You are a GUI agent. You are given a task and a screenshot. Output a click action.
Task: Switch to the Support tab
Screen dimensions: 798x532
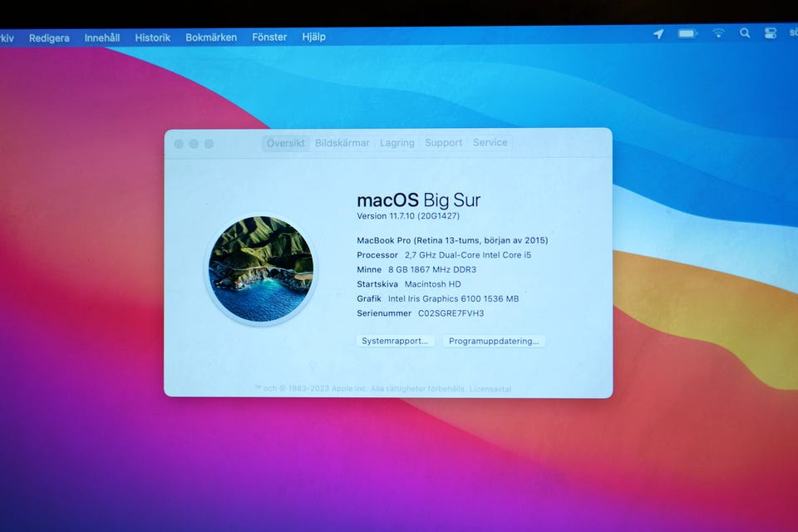click(443, 142)
